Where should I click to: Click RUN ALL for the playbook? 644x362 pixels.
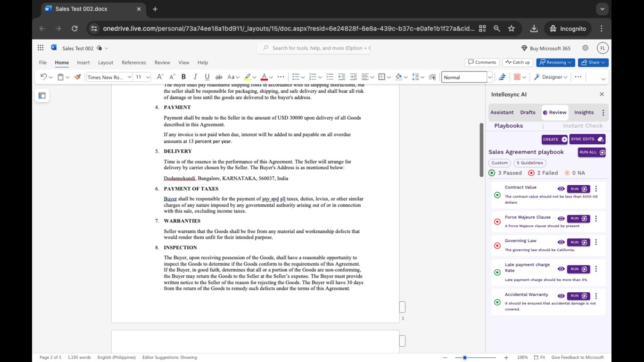[x=592, y=152]
